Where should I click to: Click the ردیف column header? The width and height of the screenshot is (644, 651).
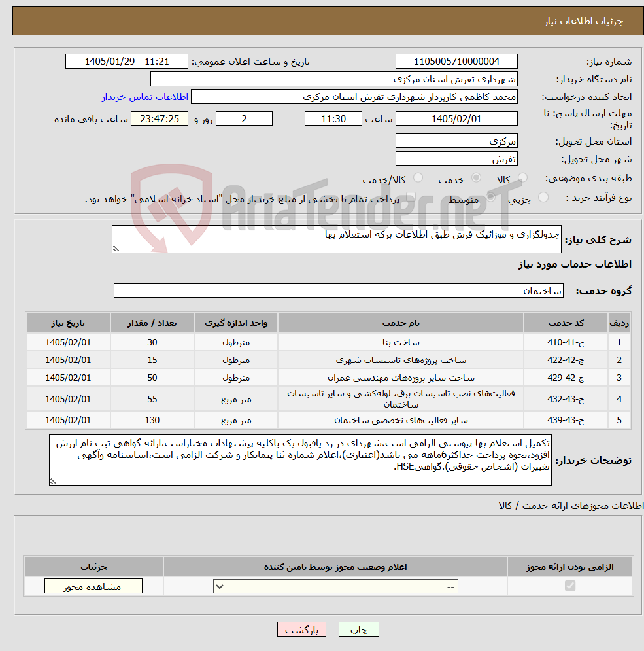tap(619, 323)
